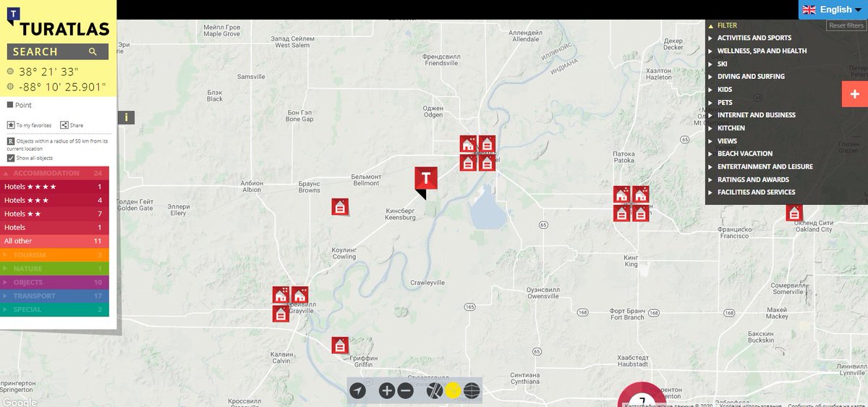Open the English language dropdown
The image size is (868, 407).
[833, 9]
